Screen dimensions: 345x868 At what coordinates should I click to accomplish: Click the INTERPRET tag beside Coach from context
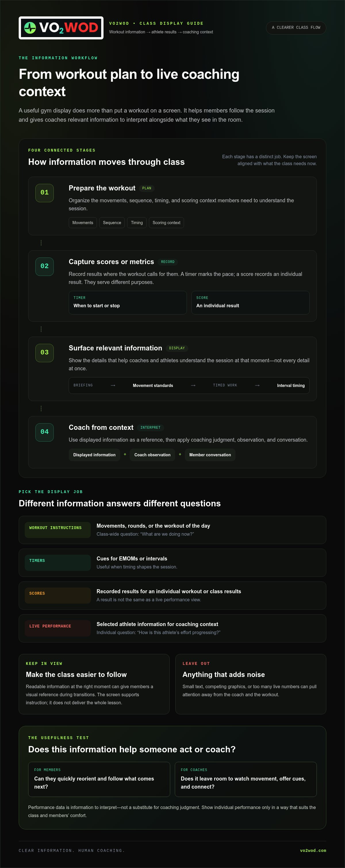[x=150, y=428]
